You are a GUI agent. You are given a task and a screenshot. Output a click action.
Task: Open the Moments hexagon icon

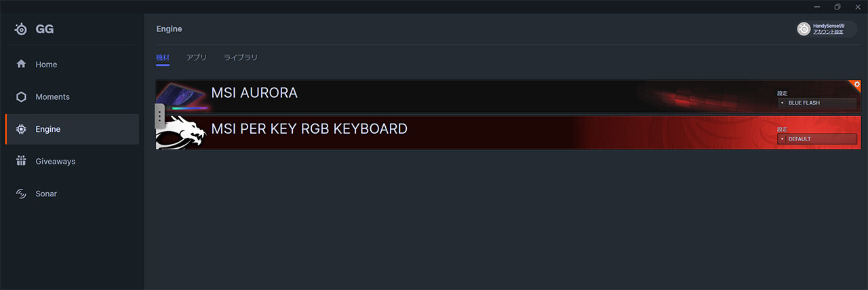coord(21,97)
